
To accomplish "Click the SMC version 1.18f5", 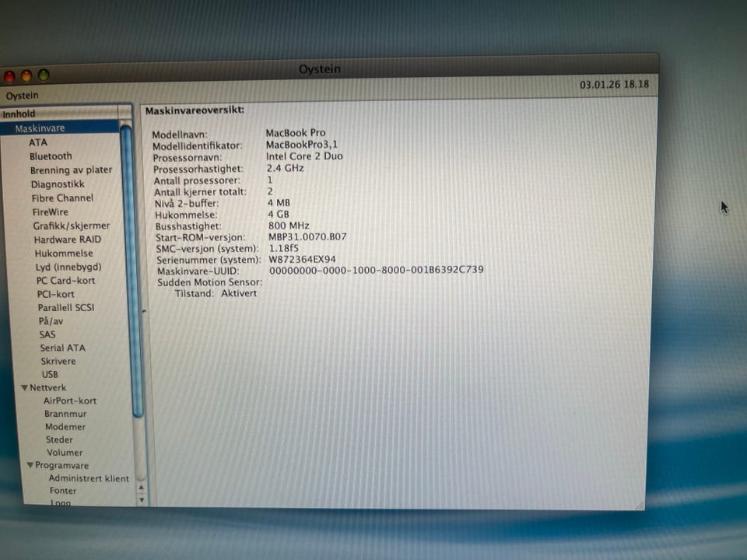I will [x=283, y=248].
